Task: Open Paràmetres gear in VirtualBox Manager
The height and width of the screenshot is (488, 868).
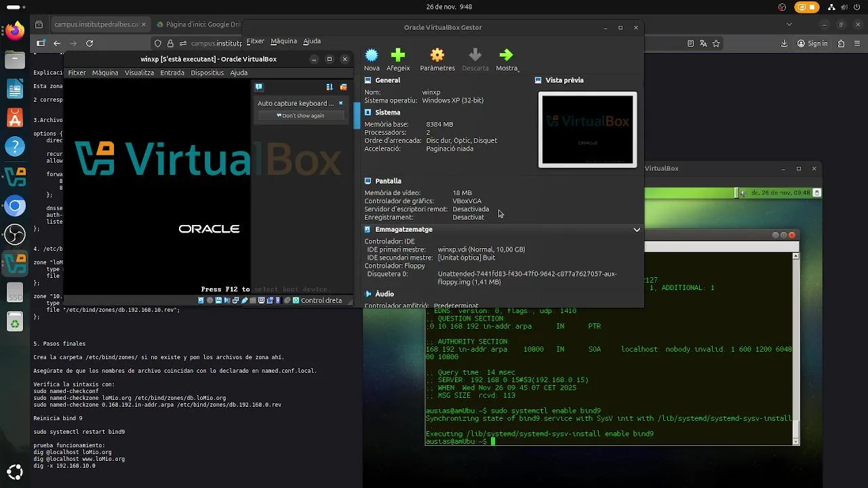Action: point(437,60)
